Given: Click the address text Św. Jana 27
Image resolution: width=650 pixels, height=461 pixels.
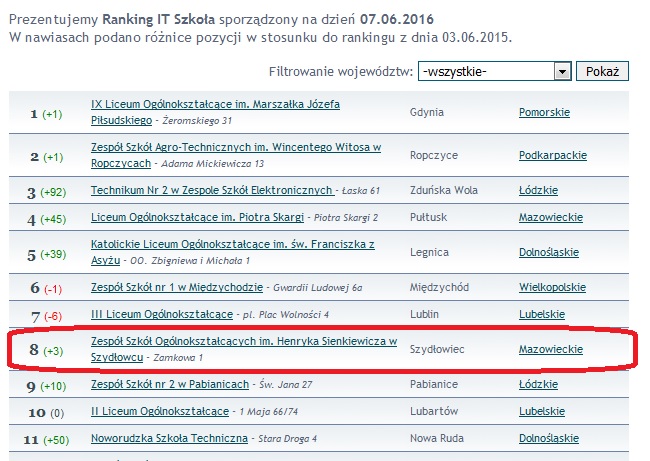Looking at the screenshot, I should coord(285,385).
